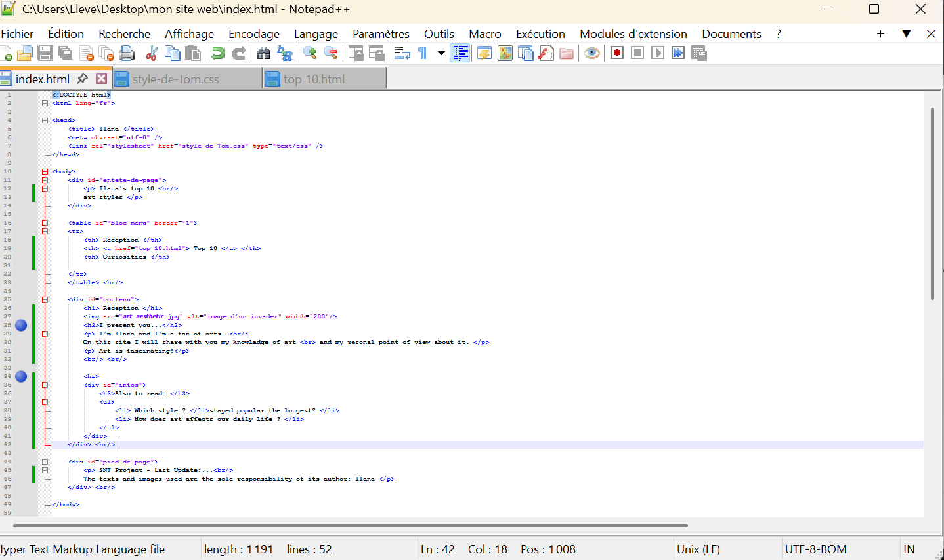Viewport: 944px width, 560px height.
Task: Toggle word wrap toolbar button
Action: tap(402, 53)
